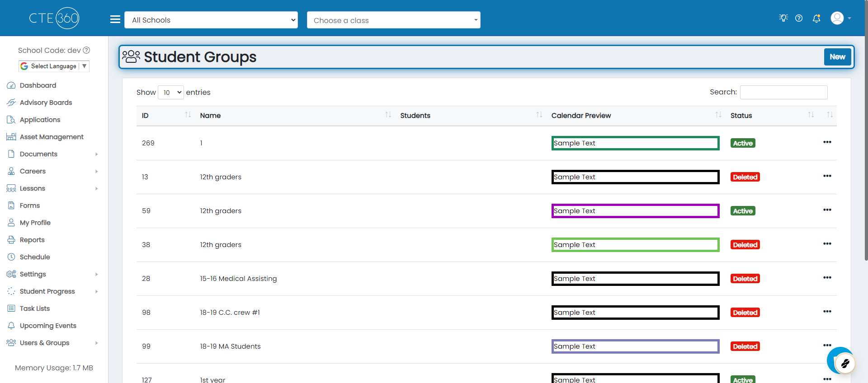The image size is (868, 383).
Task: Click the Applications icon in sidebar
Action: 11,120
